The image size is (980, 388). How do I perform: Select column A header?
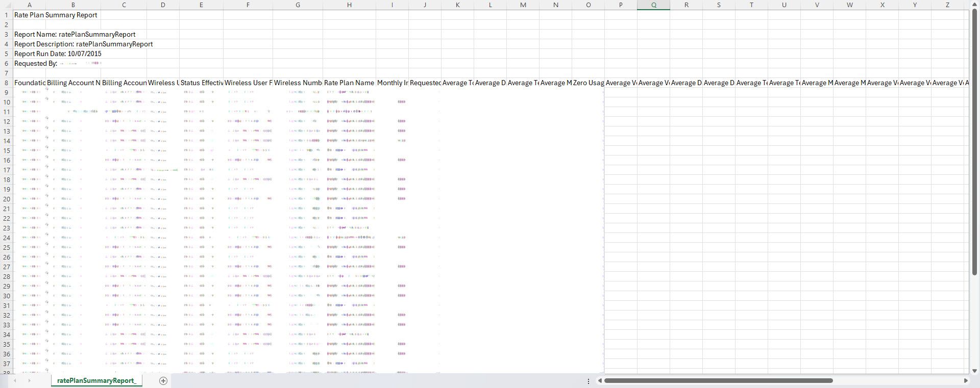(x=30, y=5)
